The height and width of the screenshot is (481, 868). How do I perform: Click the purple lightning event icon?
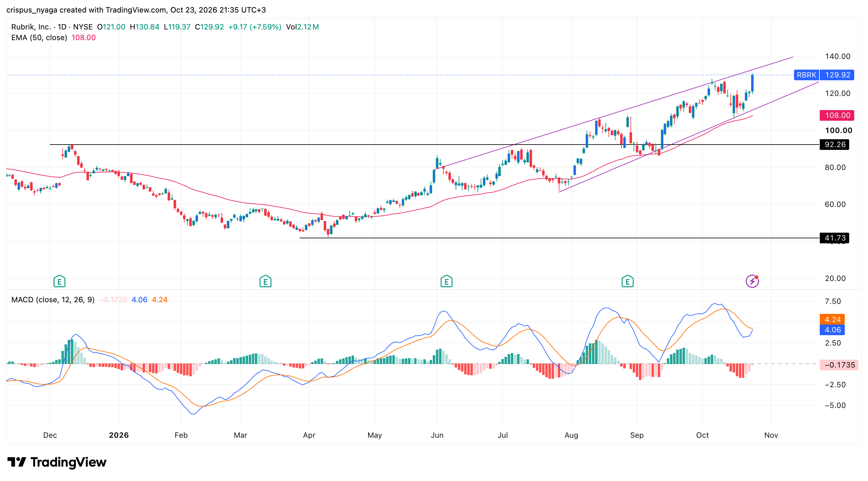pos(752,281)
